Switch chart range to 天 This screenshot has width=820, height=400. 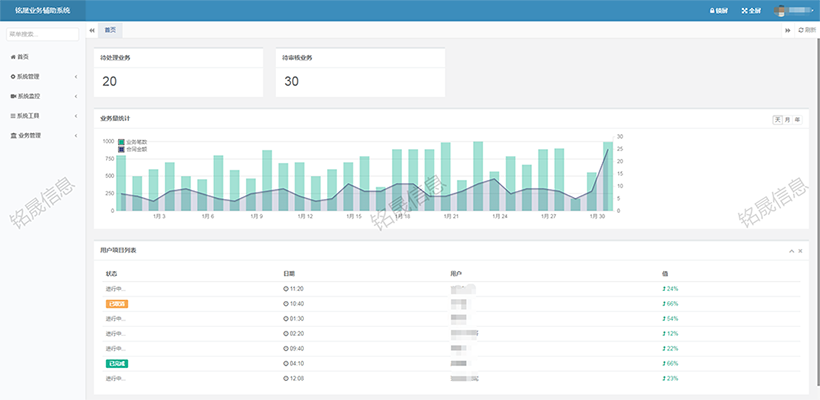778,120
